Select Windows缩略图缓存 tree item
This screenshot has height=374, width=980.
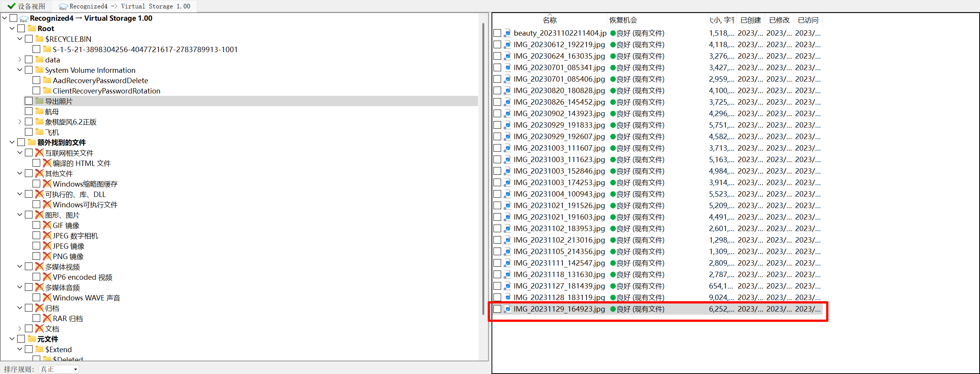(x=85, y=184)
